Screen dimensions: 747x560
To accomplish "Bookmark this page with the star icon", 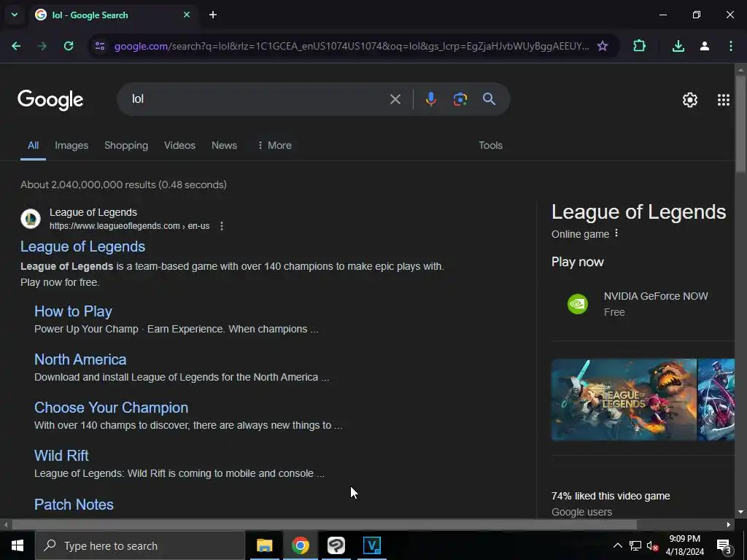I will (603, 46).
